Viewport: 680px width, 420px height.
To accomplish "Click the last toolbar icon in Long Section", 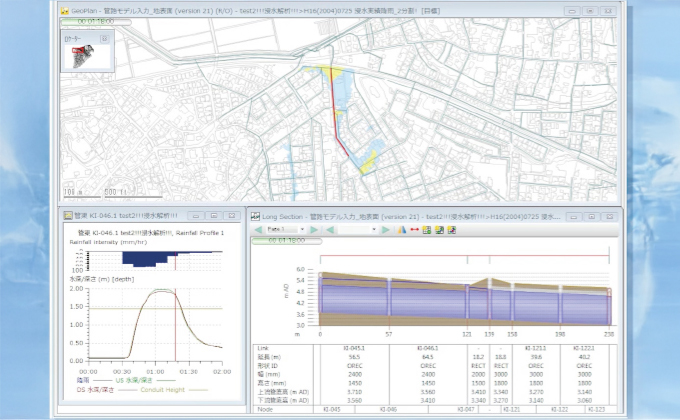I will click(452, 229).
